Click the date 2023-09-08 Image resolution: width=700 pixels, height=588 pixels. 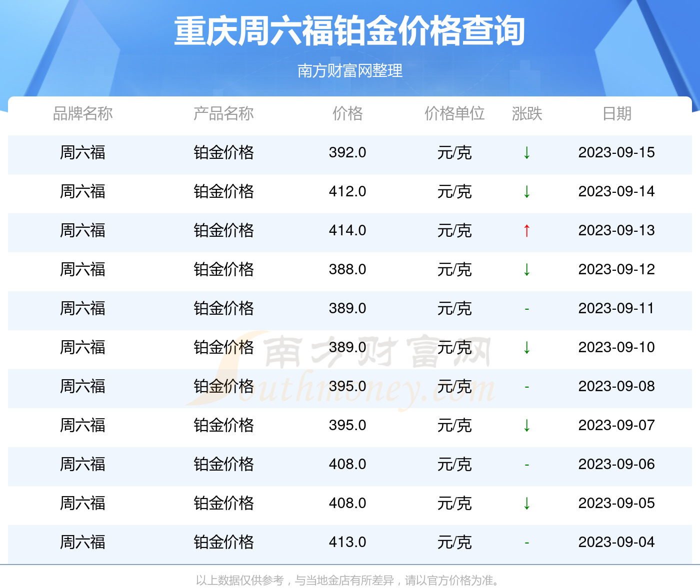click(x=616, y=386)
